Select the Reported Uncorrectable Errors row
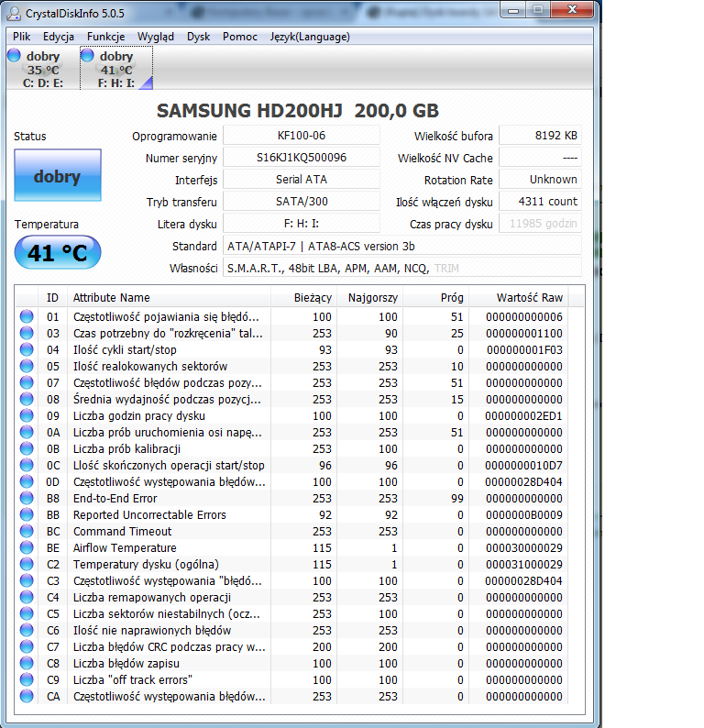The height and width of the screenshot is (728, 704). pyautogui.click(x=300, y=515)
